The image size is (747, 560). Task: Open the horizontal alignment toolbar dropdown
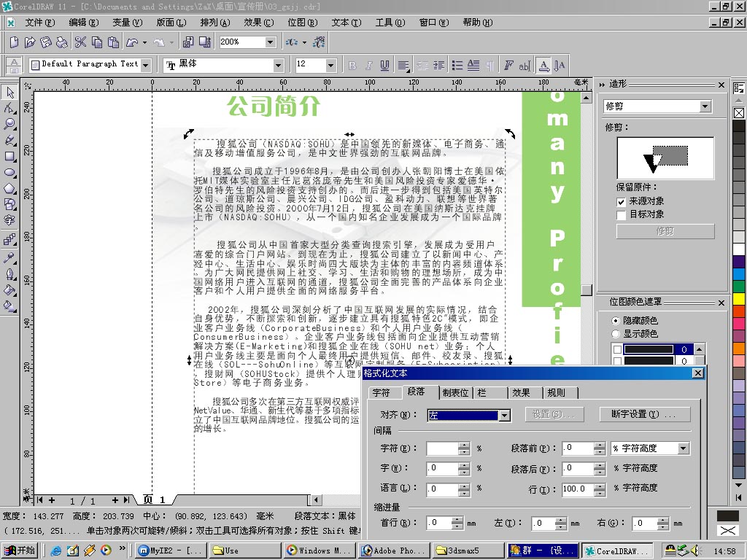(x=403, y=65)
